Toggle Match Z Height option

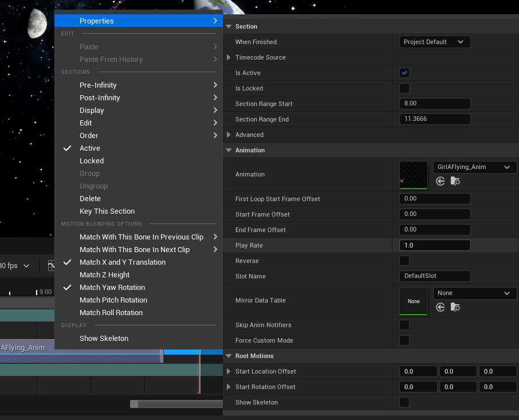click(105, 274)
